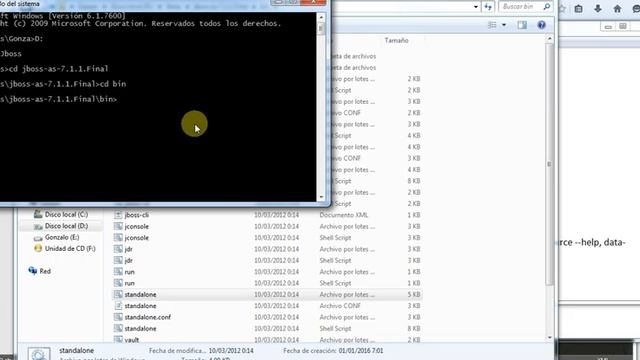Open Red in the navigation pane

[45, 271]
